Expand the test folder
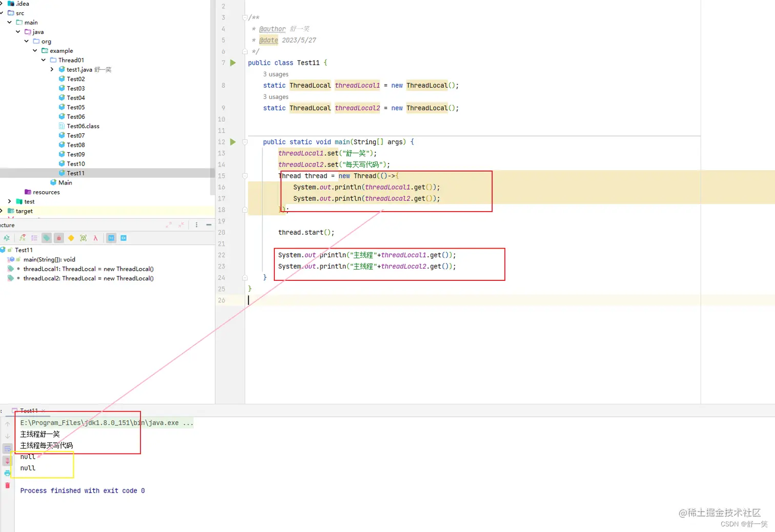775x532 pixels. (x=10, y=201)
